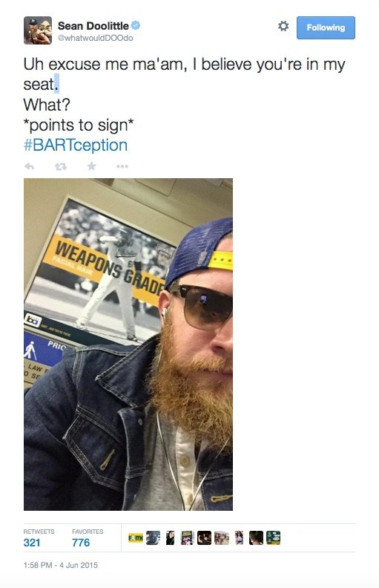379x588 pixels.
Task: Open the gear settings menu next to Following
Action: [283, 26]
